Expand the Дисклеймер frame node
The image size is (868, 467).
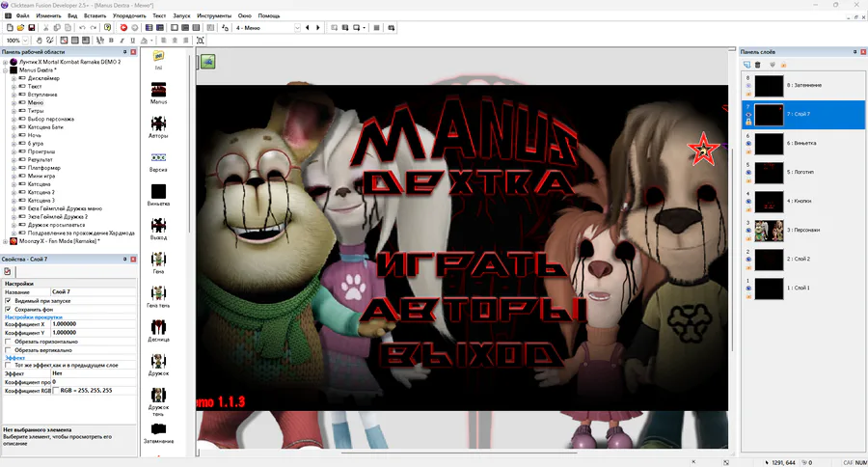[14, 79]
